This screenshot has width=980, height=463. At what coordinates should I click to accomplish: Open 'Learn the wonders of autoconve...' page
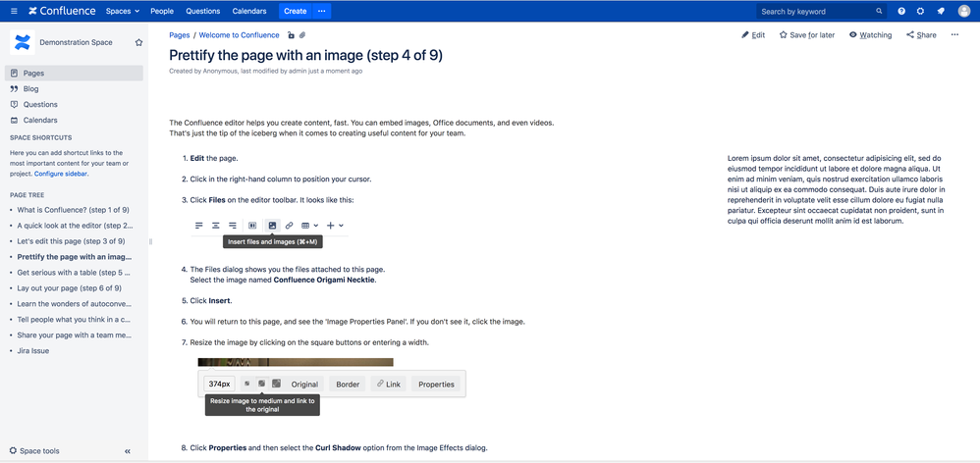tap(75, 304)
